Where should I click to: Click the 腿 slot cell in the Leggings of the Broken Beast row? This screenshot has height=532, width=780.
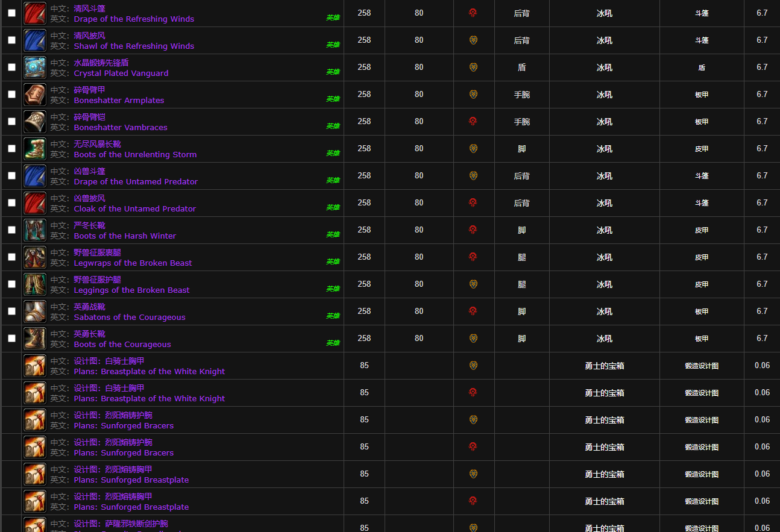[x=522, y=284]
